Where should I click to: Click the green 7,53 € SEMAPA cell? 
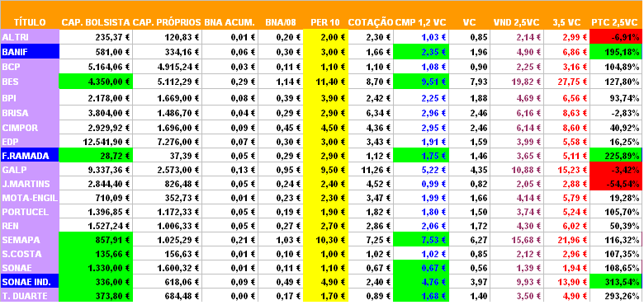(421, 240)
